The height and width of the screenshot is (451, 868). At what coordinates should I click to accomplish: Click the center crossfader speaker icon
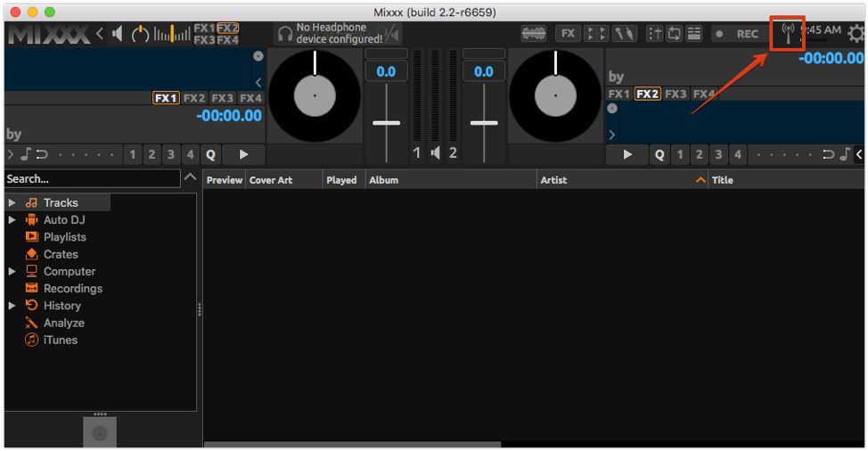point(436,152)
